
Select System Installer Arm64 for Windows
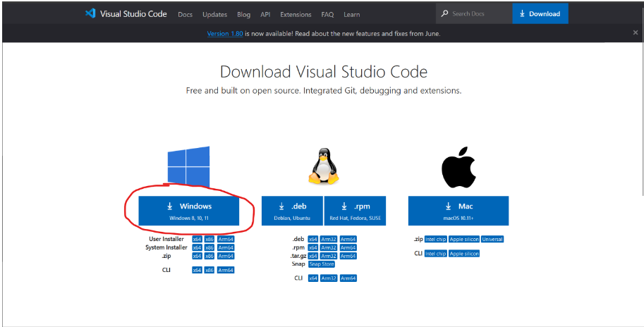click(226, 248)
